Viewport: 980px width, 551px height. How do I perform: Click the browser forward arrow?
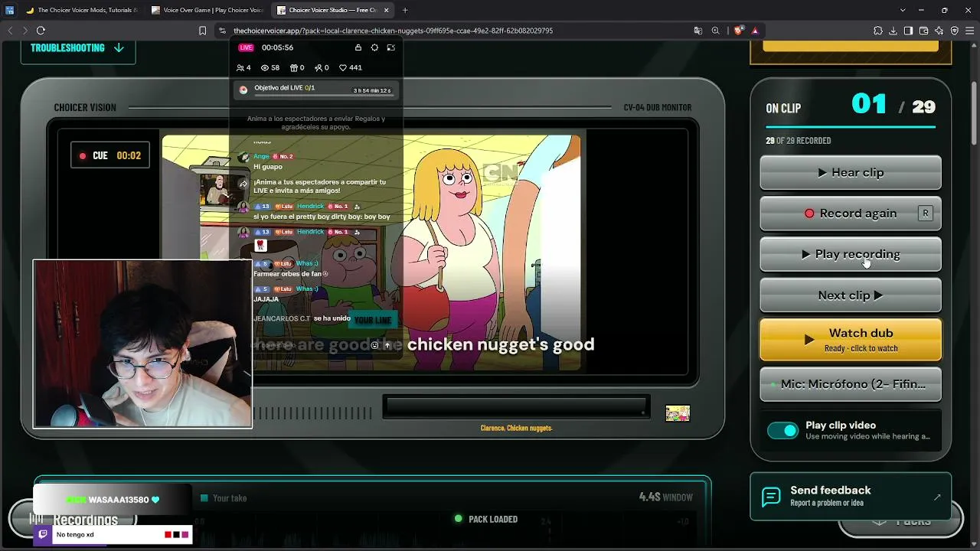(24, 31)
